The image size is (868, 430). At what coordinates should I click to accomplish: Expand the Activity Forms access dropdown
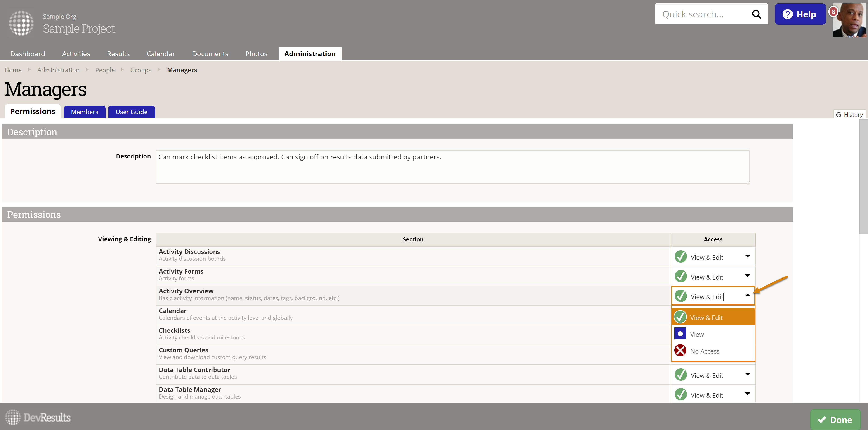coord(747,276)
